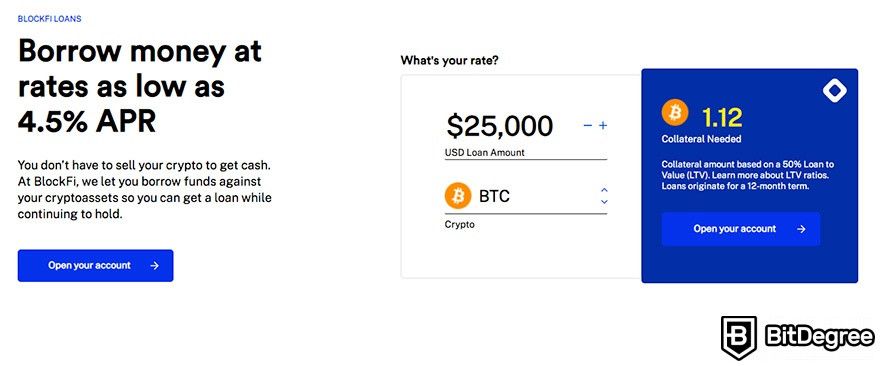The width and height of the screenshot is (880, 366).
Task: Click the BitDegree shield logo icon
Action: (739, 337)
